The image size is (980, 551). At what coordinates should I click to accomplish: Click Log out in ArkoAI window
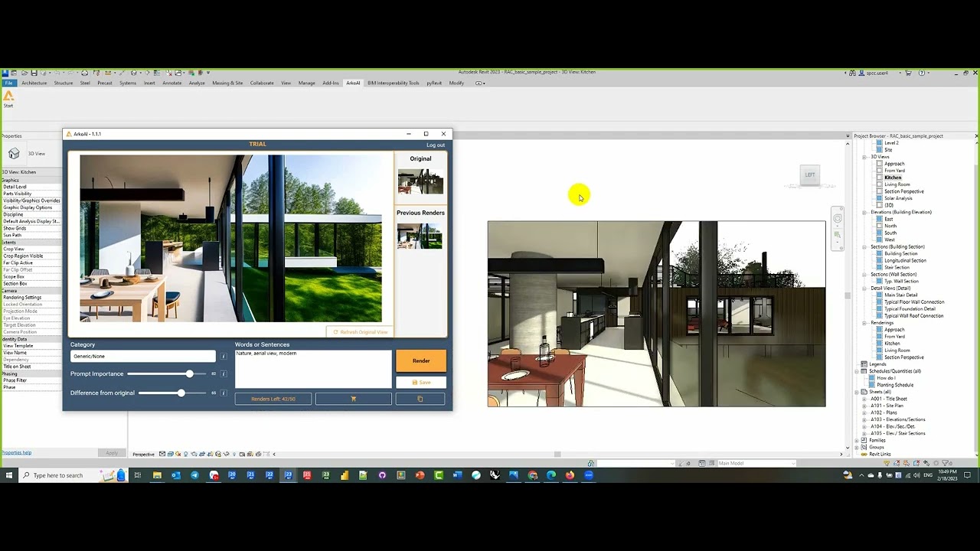point(436,145)
